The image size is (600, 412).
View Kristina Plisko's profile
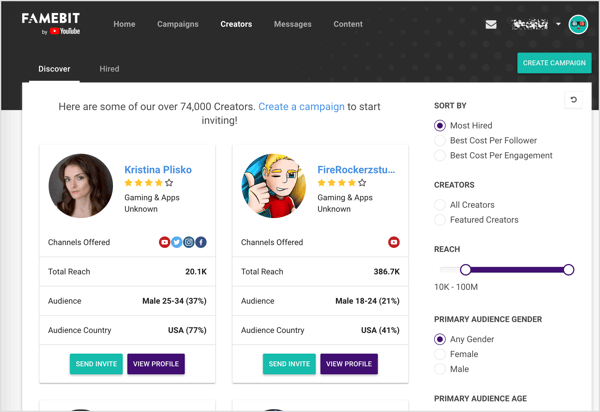pyautogui.click(x=156, y=364)
